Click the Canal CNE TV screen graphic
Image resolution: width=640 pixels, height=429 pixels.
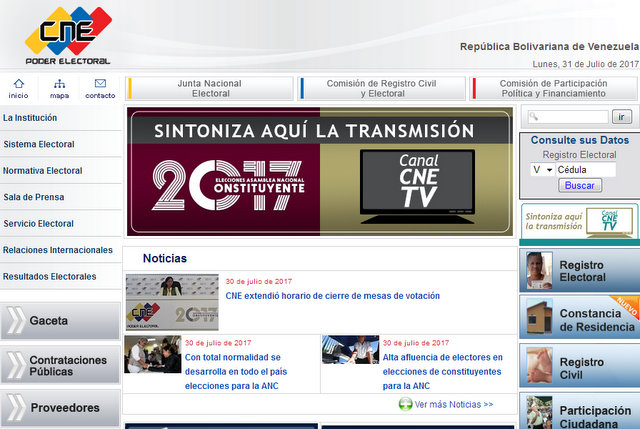[x=417, y=186]
